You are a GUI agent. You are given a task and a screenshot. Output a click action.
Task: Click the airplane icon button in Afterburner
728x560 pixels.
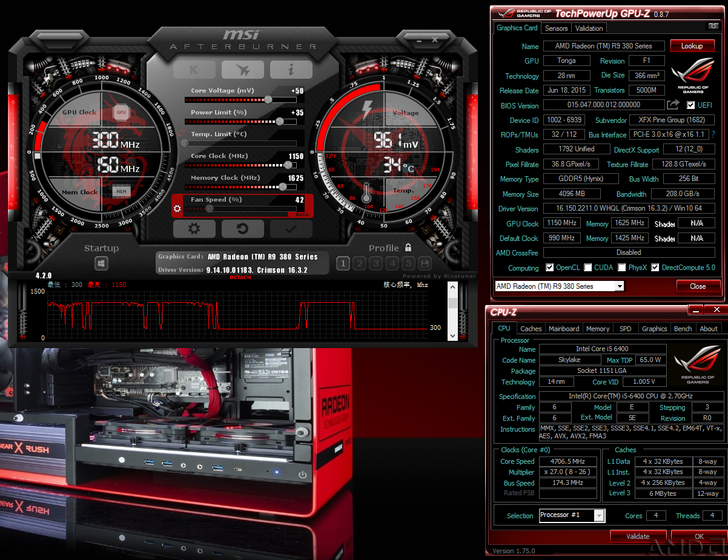[x=242, y=70]
